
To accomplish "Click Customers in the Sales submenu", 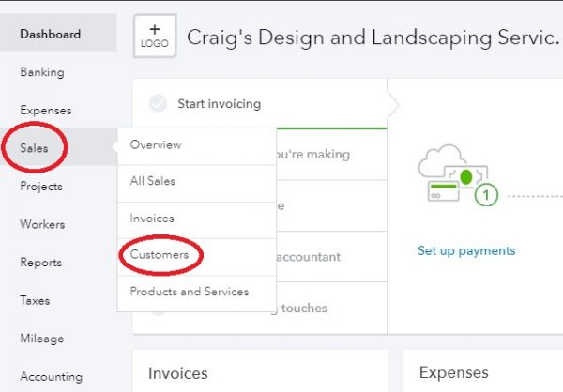I will tap(159, 255).
